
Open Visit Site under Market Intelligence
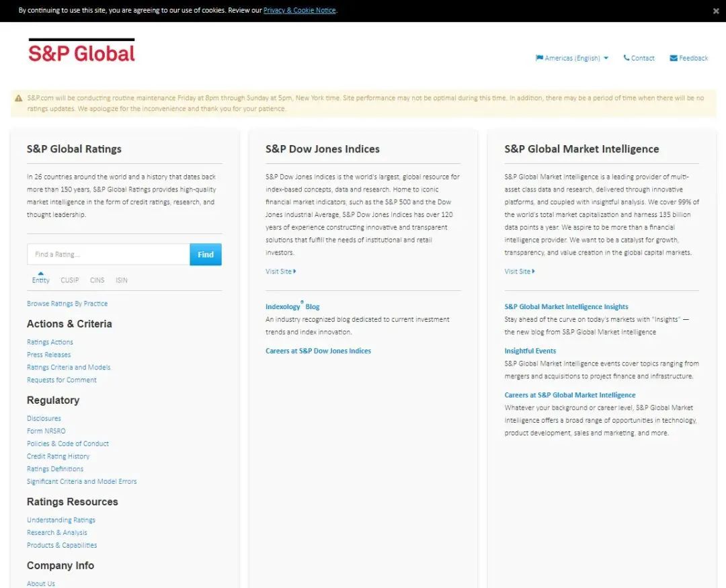pos(519,271)
